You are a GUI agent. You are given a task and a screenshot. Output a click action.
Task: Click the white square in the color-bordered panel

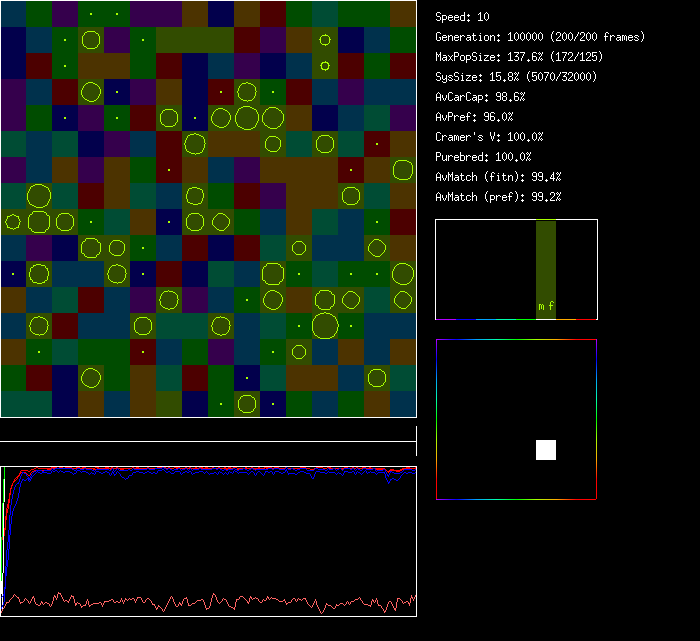coord(546,450)
